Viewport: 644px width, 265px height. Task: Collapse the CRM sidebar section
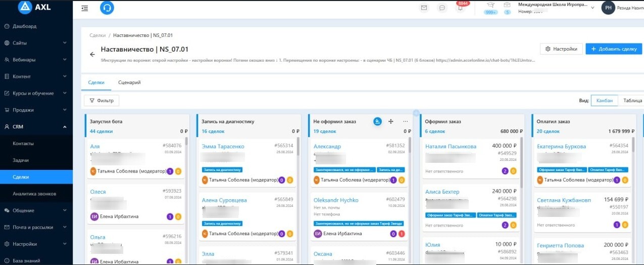pos(36,126)
